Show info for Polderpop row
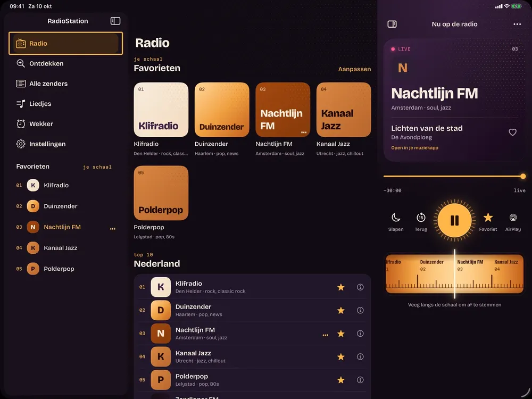This screenshot has width=532, height=399. 360,380
